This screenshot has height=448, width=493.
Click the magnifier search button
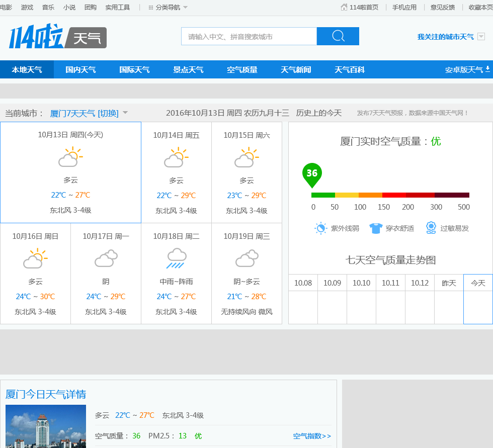(x=338, y=36)
